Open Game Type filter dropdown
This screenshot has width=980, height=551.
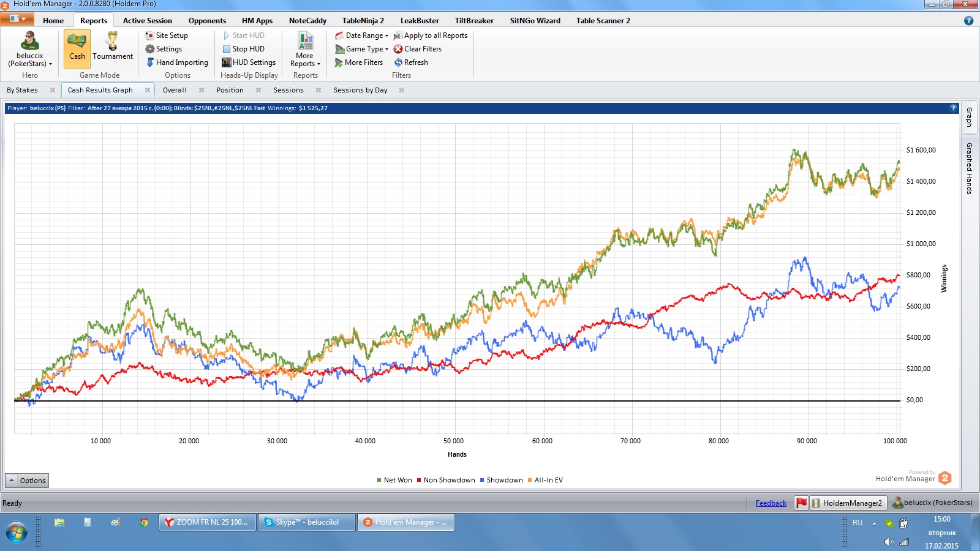[x=361, y=49]
